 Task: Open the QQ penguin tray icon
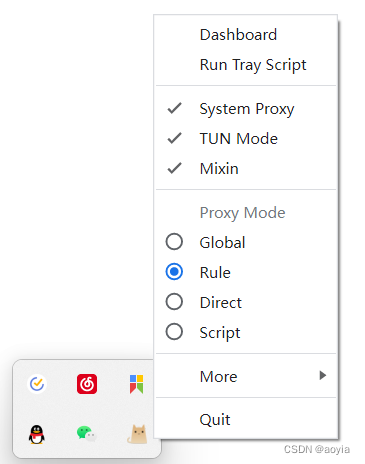[x=37, y=434]
